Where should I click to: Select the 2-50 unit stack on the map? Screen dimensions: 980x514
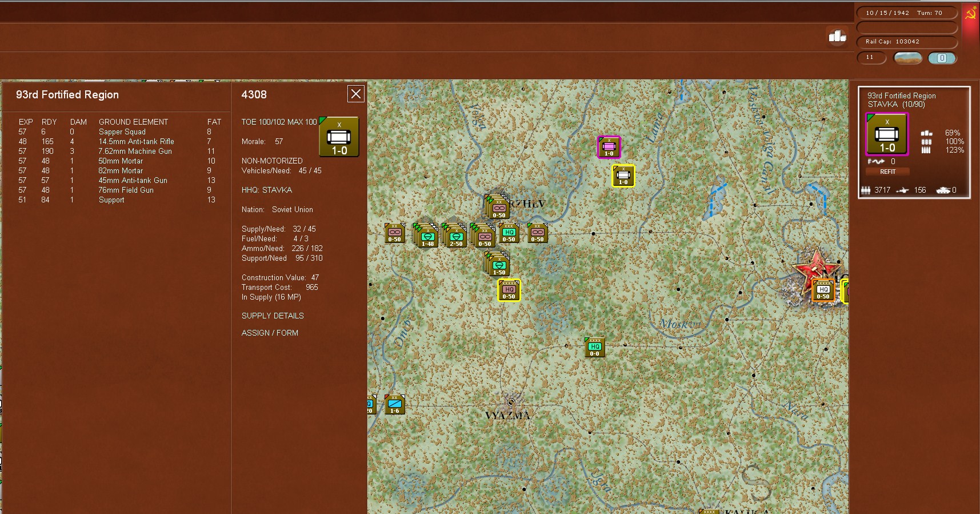pos(455,236)
